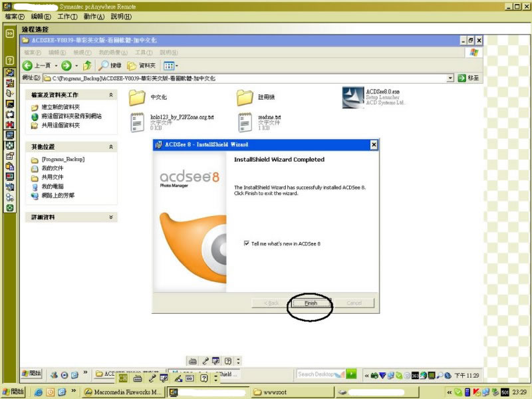Open the 動作(A) menu in pcAnywhere
Viewport: 532px width, 399px height.
[94, 16]
